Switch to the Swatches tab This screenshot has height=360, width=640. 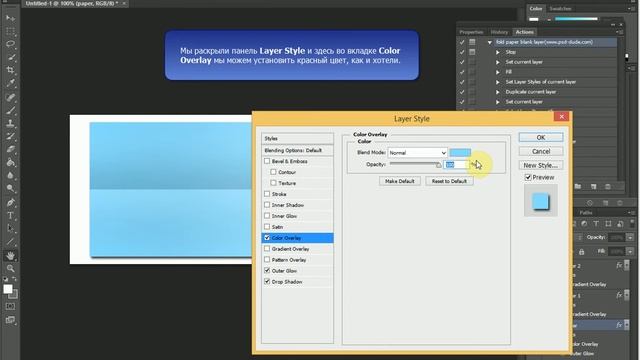560,9
